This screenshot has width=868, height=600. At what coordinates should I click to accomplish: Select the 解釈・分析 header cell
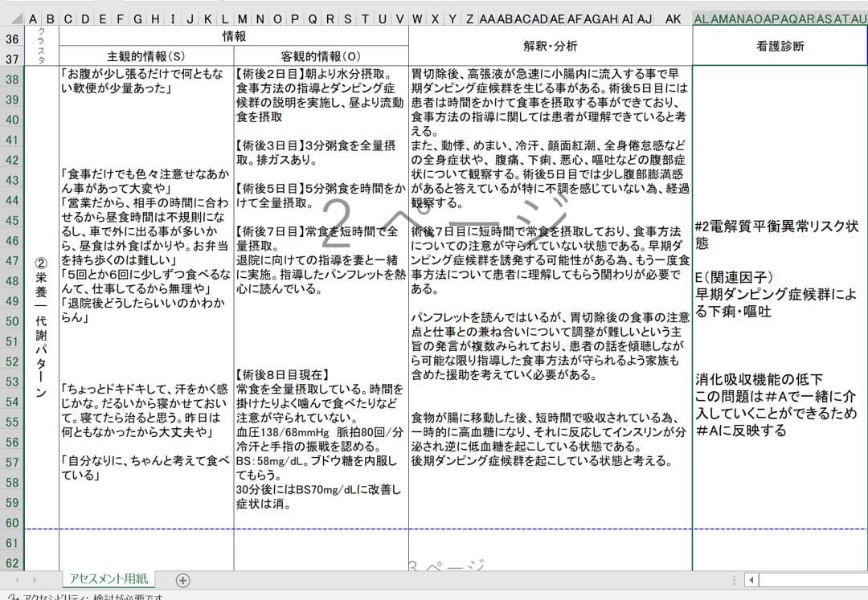pos(551,46)
